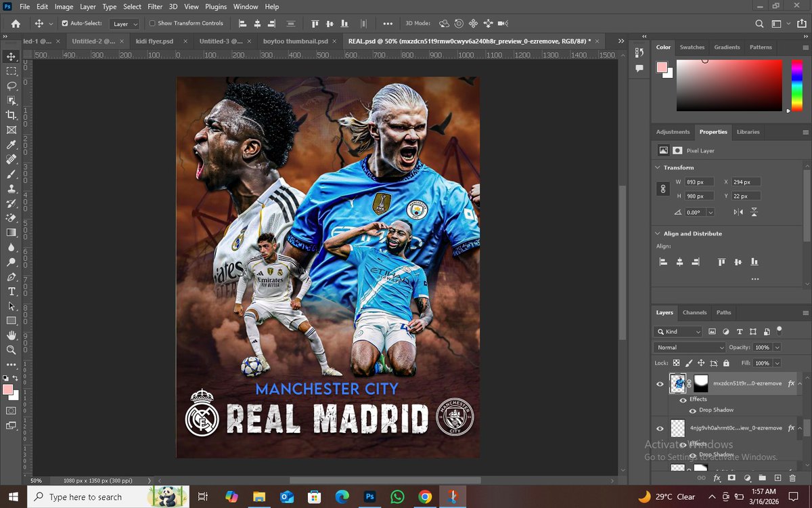Switch to the Channels tab
Viewport: 812px width, 508px height.
point(694,313)
